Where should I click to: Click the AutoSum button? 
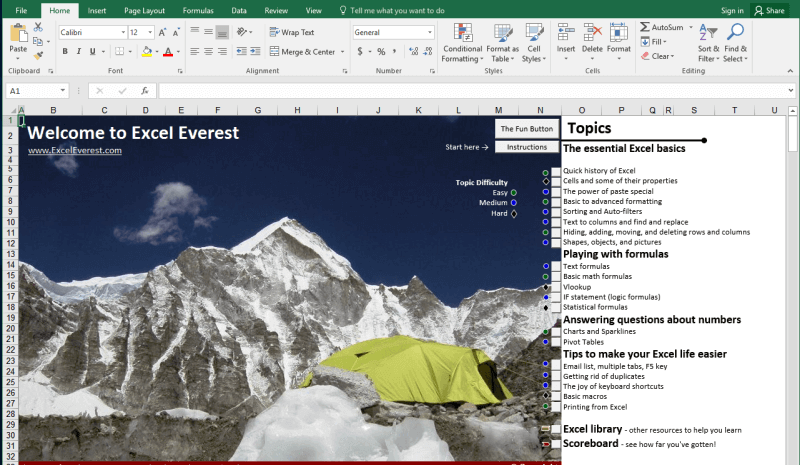[x=662, y=27]
